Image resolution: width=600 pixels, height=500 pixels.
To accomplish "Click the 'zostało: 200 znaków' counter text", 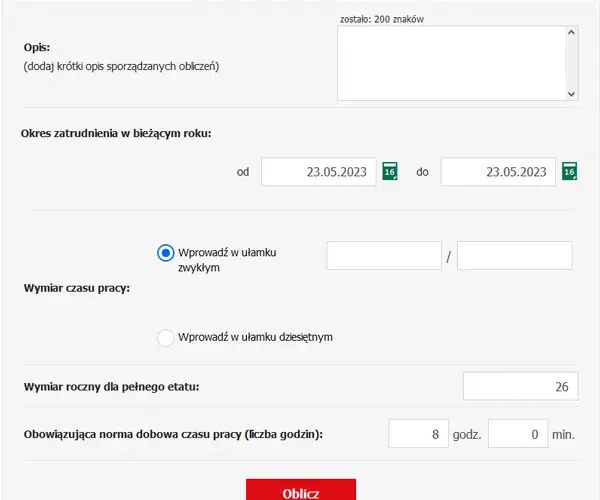I will pos(382,19).
